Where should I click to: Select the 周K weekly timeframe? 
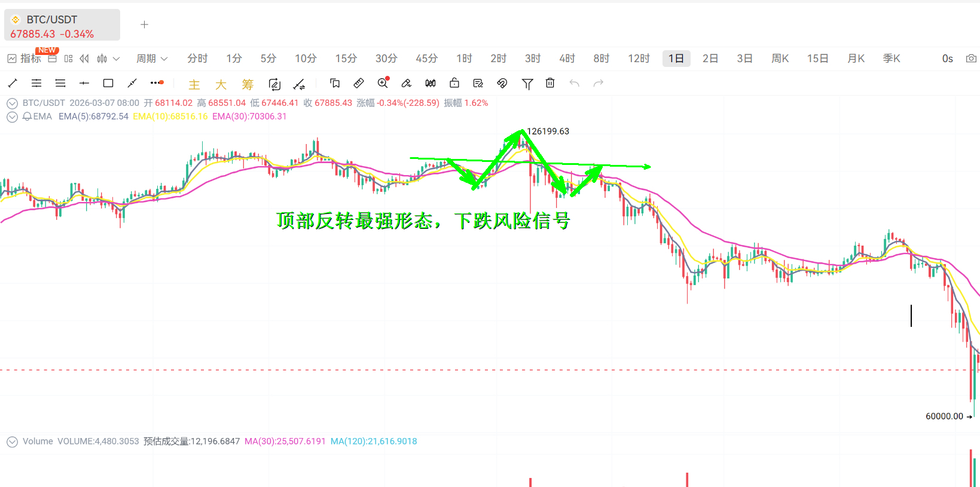point(780,59)
